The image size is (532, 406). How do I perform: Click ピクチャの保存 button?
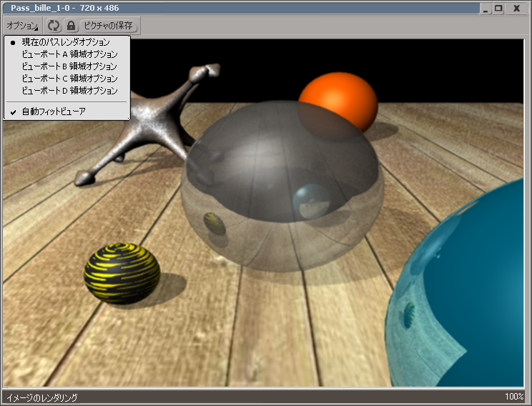tap(109, 26)
